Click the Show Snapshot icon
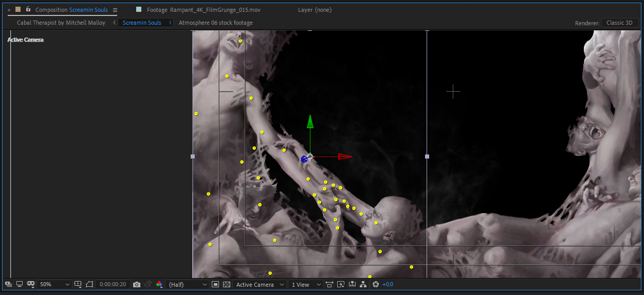The height and width of the screenshot is (295, 644). point(148,284)
